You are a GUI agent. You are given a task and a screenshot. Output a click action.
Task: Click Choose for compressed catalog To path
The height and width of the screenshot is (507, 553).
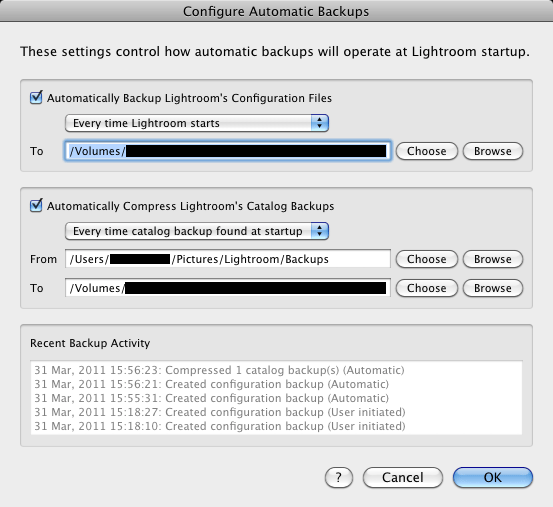pos(427,288)
